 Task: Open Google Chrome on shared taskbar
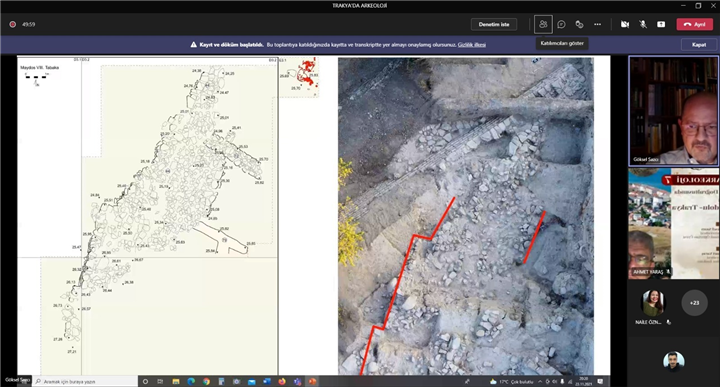point(206,381)
